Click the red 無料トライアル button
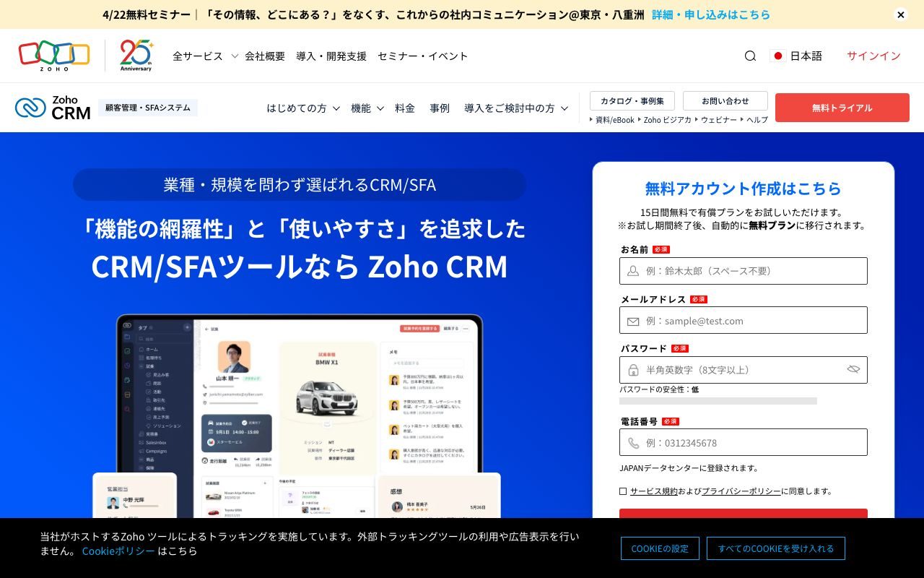 coord(842,108)
